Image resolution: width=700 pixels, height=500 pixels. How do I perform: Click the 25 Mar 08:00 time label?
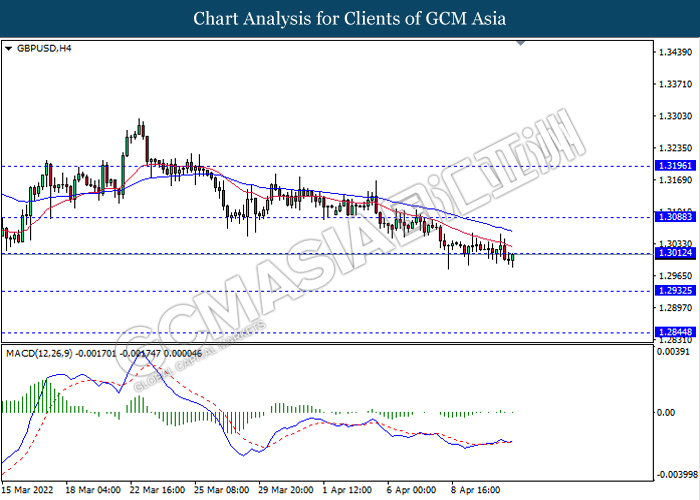[x=221, y=490]
